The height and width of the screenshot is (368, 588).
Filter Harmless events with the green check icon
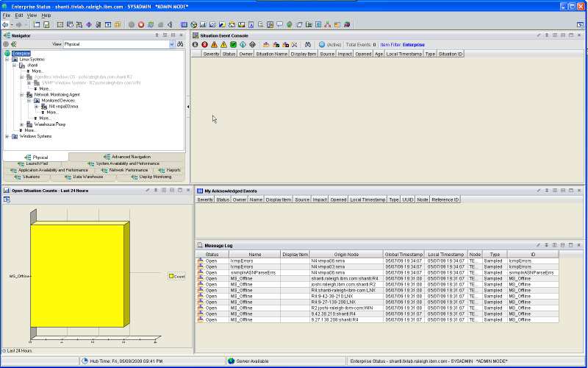coord(233,45)
